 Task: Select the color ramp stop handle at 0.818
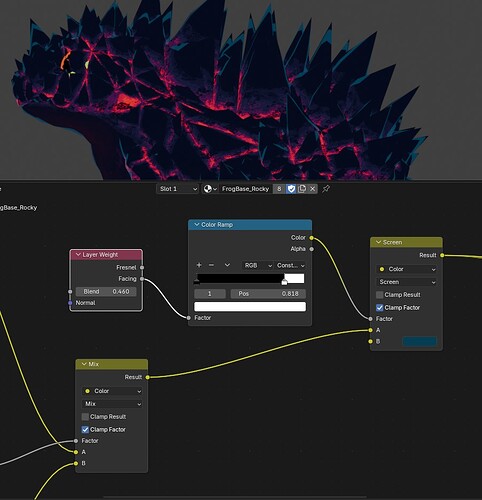coord(284,282)
